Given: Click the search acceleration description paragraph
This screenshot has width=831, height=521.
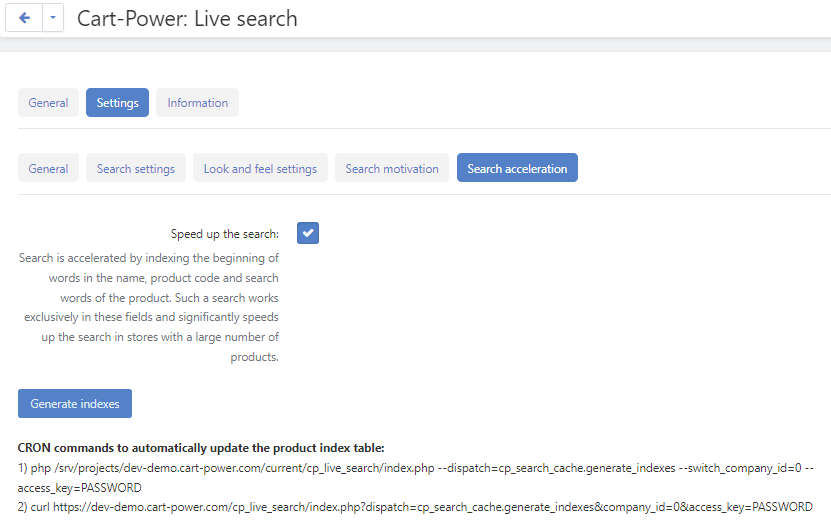Looking at the screenshot, I should coord(149,307).
